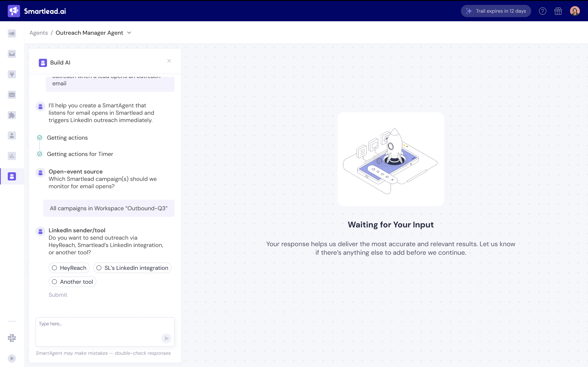This screenshot has width=588, height=367.
Task: Click the Getting actions checkmark icon
Action: coord(40,138)
